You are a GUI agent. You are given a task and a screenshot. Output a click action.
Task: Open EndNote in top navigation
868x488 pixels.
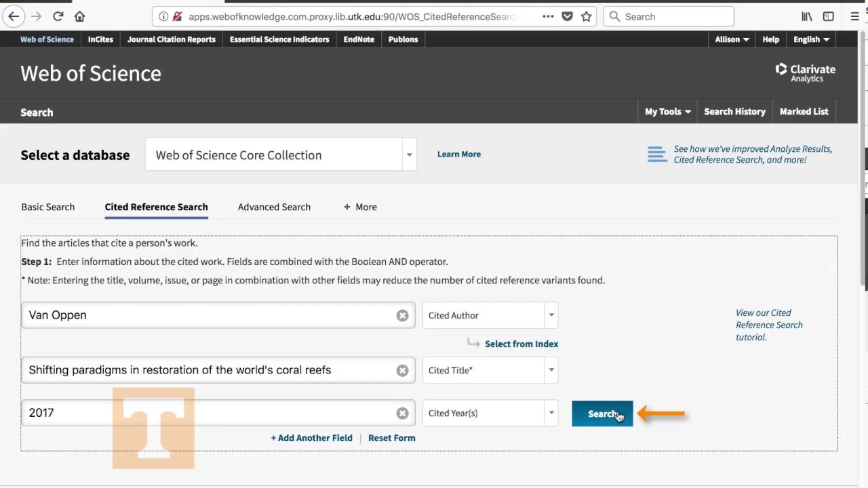(x=359, y=39)
